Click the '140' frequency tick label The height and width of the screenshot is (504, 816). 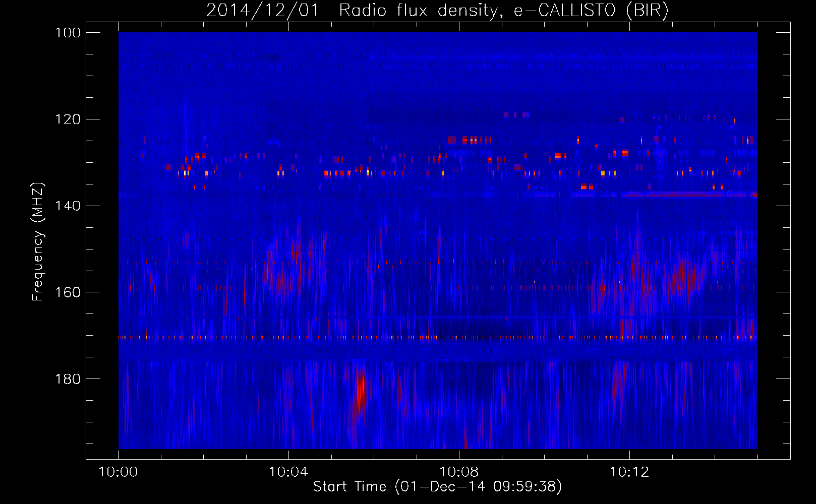pyautogui.click(x=68, y=206)
